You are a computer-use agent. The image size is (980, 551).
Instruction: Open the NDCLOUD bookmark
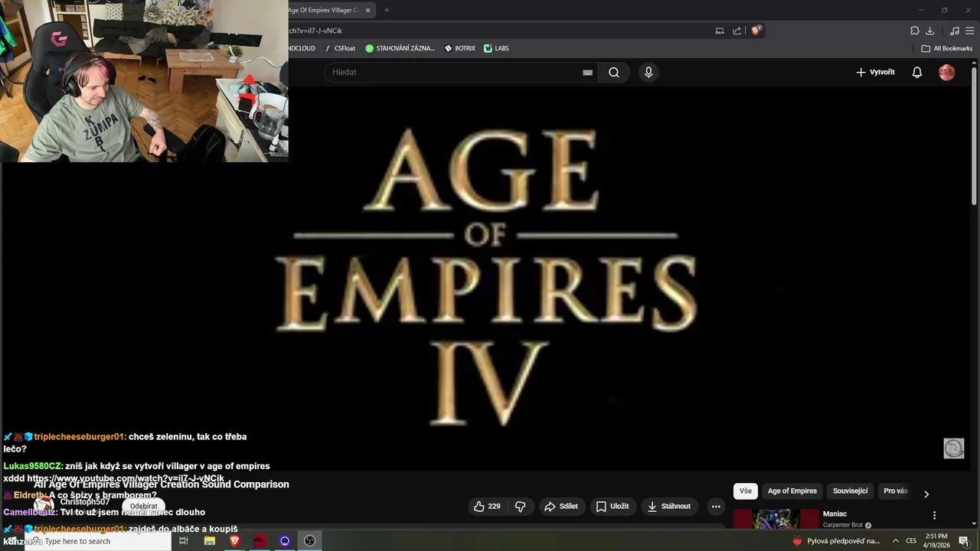coord(302,48)
